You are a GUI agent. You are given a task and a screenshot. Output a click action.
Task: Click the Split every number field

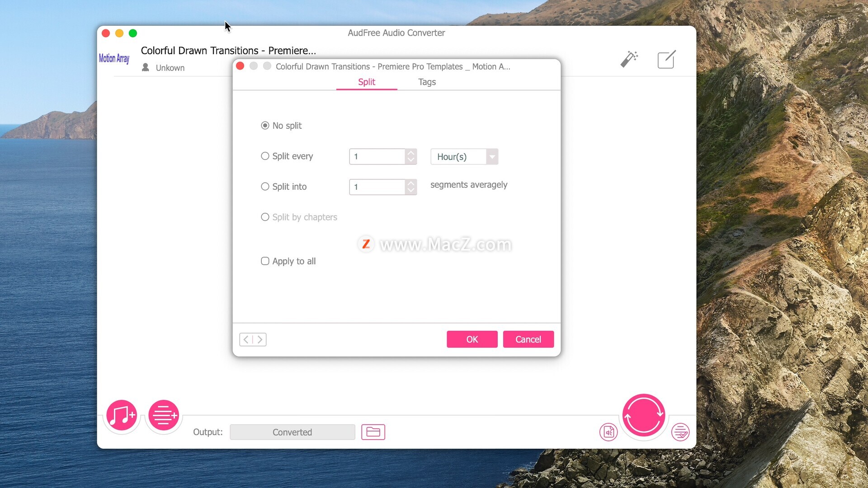(377, 156)
